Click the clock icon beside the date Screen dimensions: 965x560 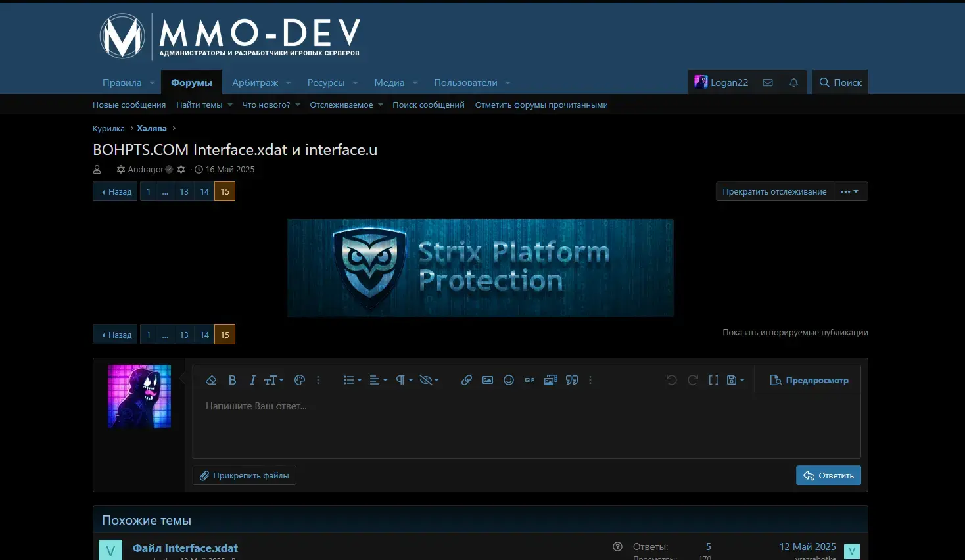tap(199, 170)
